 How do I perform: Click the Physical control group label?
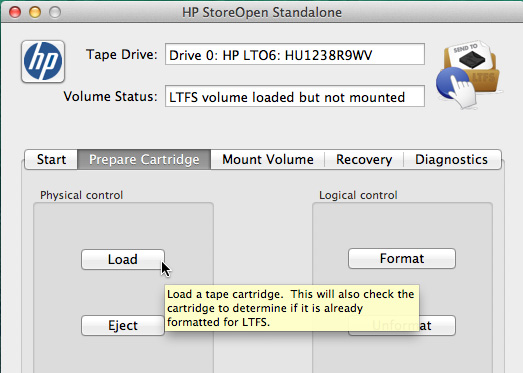(81, 195)
